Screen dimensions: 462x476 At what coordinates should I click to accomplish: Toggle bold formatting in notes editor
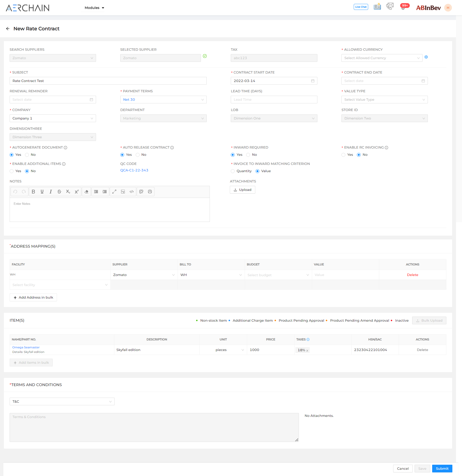(x=33, y=192)
